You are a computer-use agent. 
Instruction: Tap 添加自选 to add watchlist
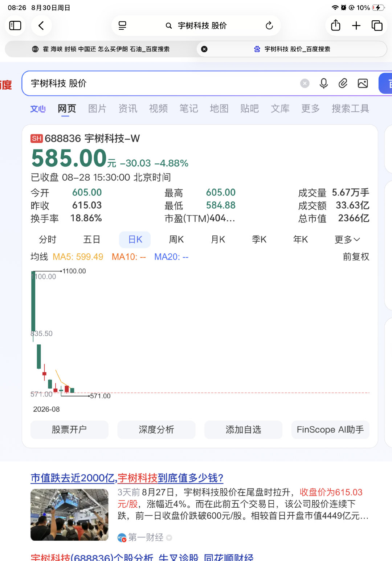tap(243, 430)
